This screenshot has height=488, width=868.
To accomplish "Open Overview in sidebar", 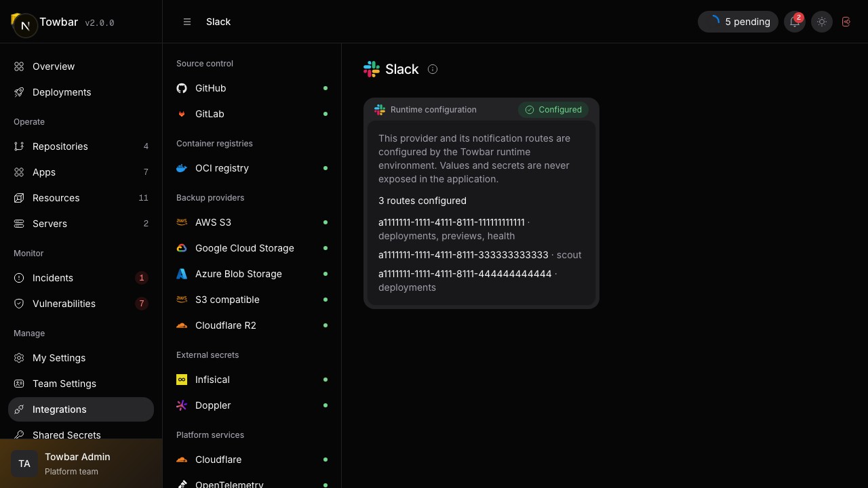I will (x=81, y=66).
